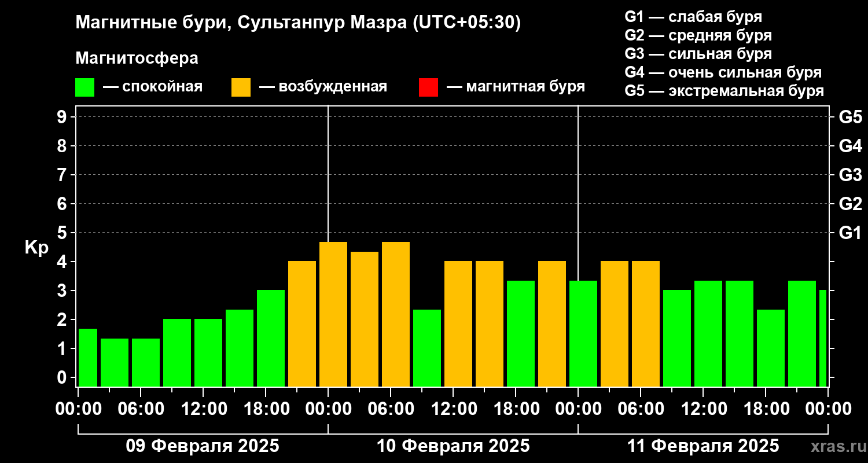Click the 'Магнитосфера' heading
The image size is (868, 463).
[x=137, y=58]
